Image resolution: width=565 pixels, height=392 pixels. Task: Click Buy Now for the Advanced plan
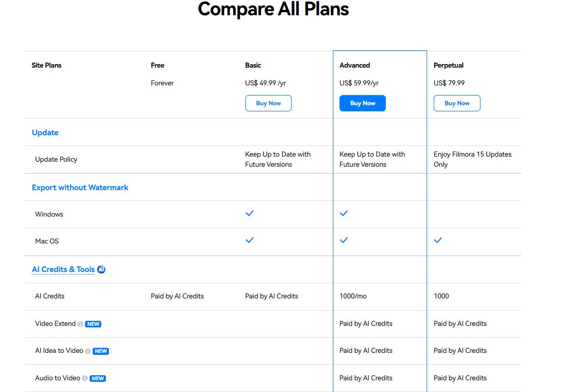[x=362, y=103]
